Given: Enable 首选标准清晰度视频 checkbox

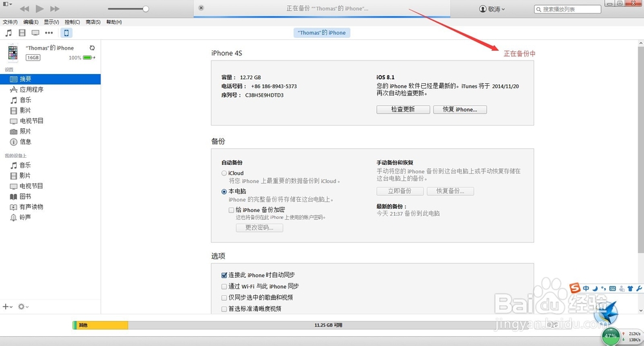Looking at the screenshot, I should point(224,309).
